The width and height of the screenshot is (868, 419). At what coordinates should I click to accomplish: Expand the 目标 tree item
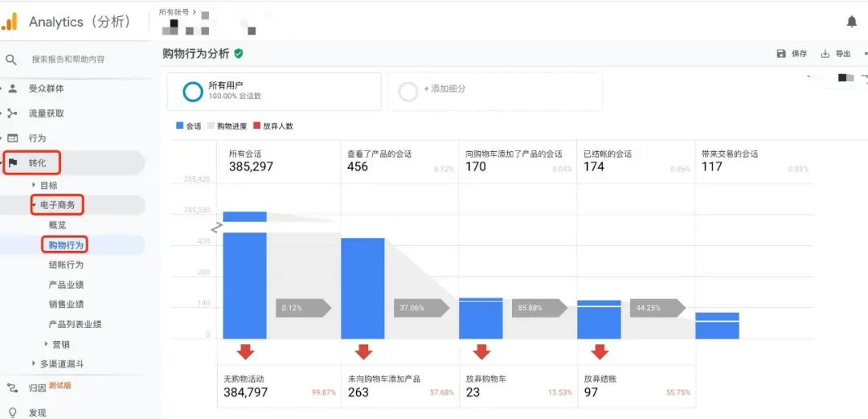coord(35,185)
